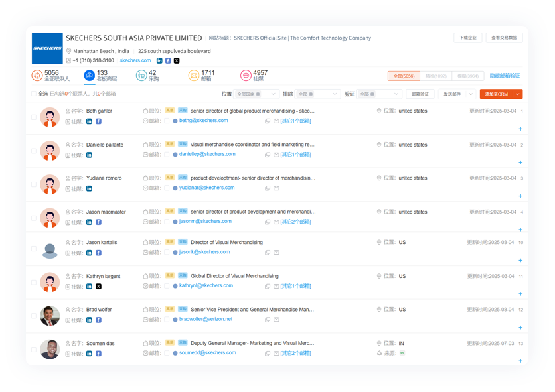This screenshot has height=392, width=555.
Task: Open the skechers.com website link
Action: (135, 60)
